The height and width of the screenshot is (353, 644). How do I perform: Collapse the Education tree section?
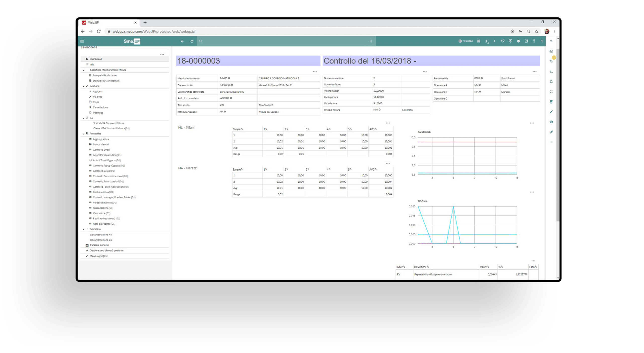pyautogui.click(x=84, y=229)
